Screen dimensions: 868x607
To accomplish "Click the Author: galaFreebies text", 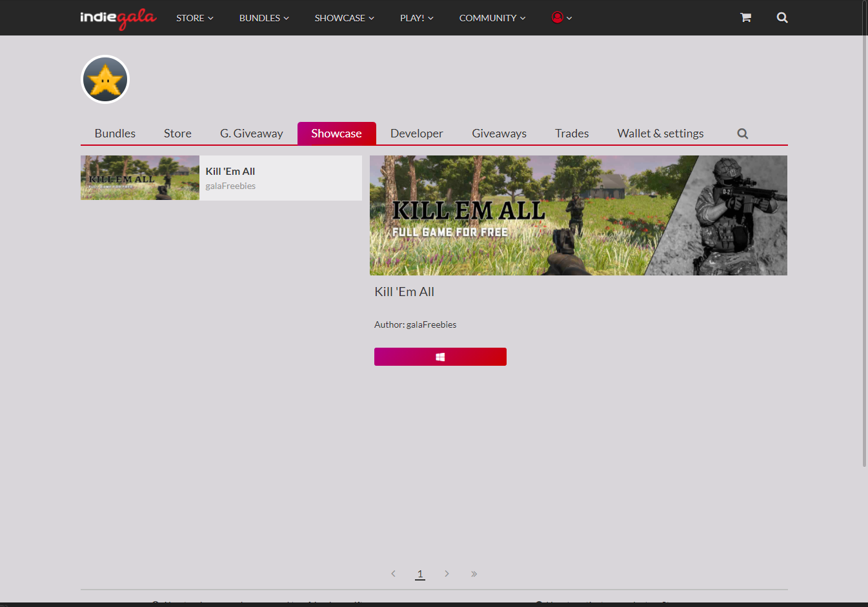I will (416, 324).
